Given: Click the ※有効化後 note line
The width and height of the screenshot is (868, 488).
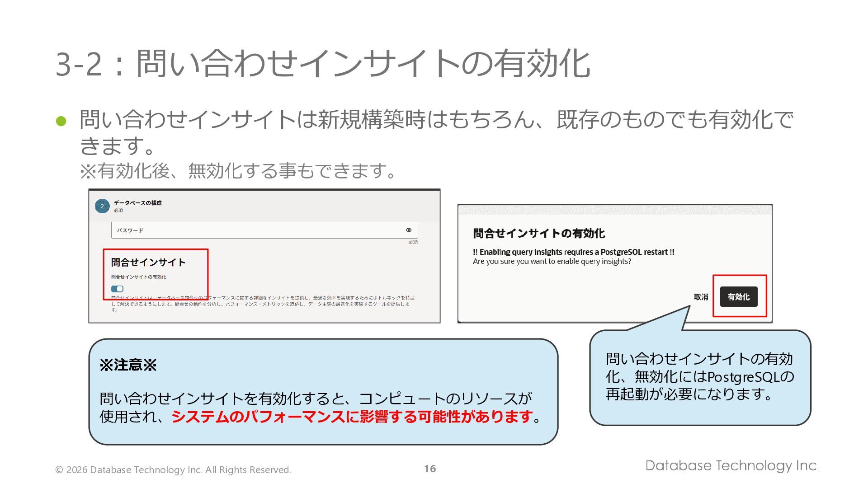Looking at the screenshot, I should [x=239, y=171].
